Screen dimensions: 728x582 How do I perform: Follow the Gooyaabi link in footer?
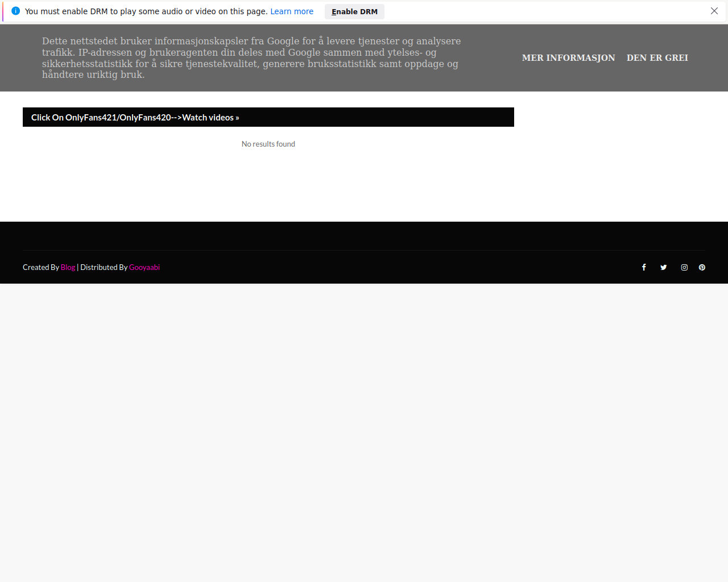144,267
